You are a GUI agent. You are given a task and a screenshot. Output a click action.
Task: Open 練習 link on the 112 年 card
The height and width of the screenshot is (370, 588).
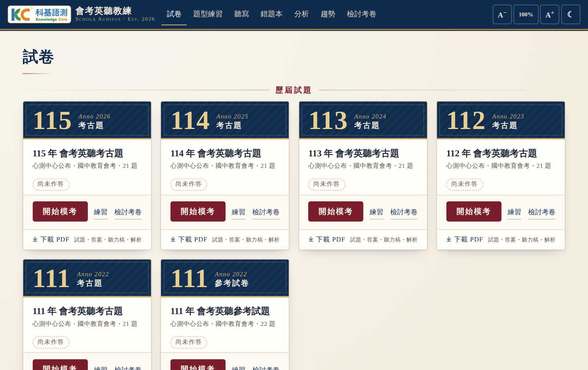(514, 212)
